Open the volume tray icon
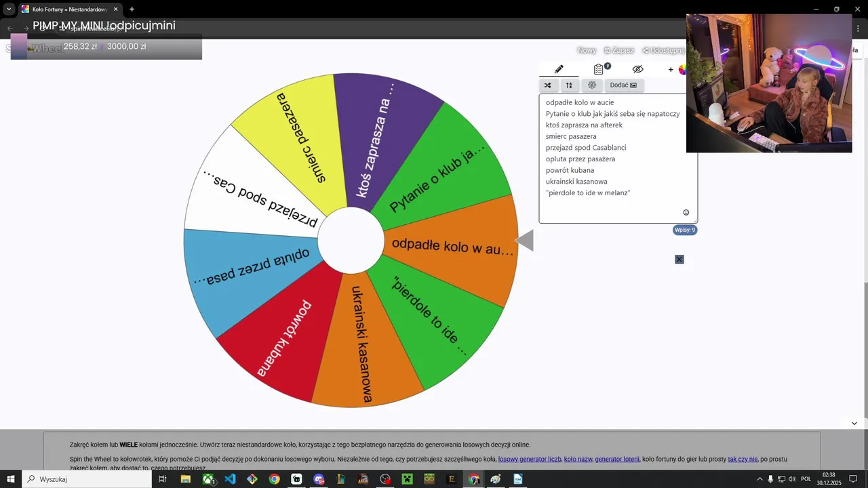 click(x=791, y=479)
